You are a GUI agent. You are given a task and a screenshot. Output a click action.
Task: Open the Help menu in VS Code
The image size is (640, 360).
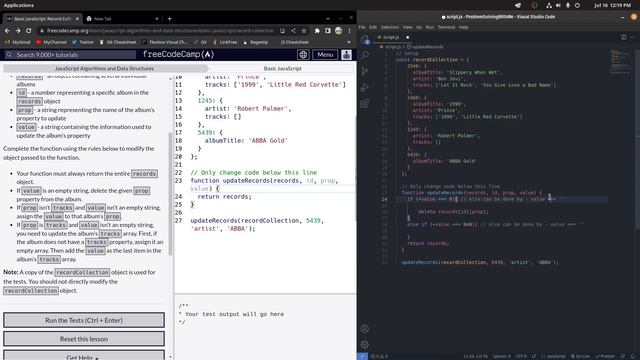point(463,27)
